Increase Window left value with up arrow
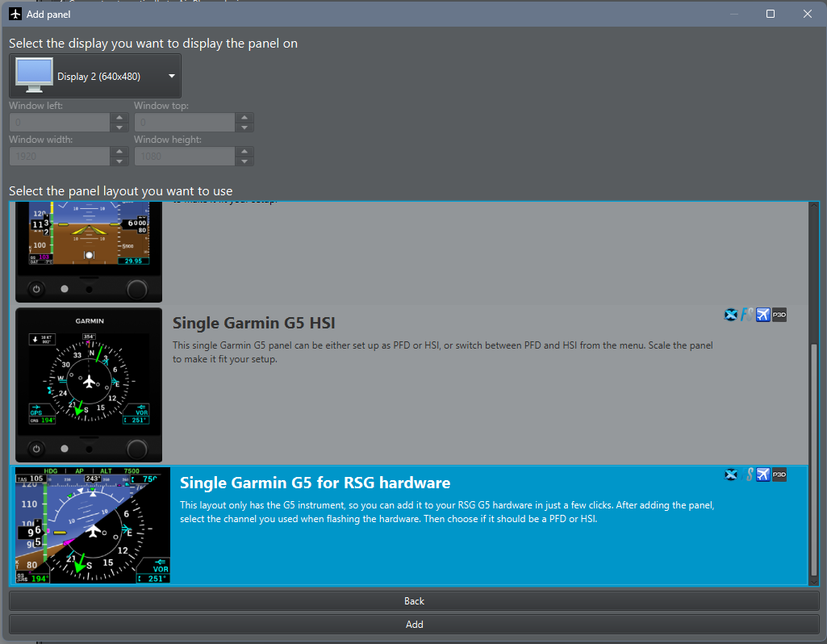The image size is (827, 644). point(119,118)
